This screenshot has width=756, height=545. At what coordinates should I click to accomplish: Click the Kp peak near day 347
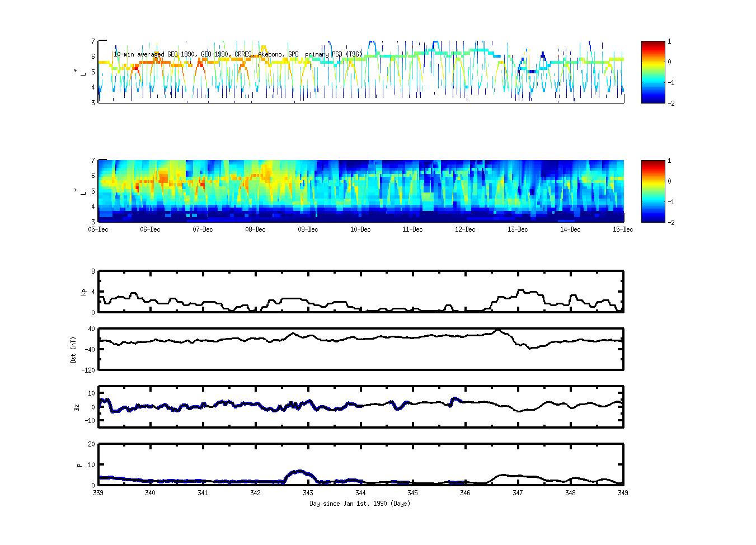521,290
